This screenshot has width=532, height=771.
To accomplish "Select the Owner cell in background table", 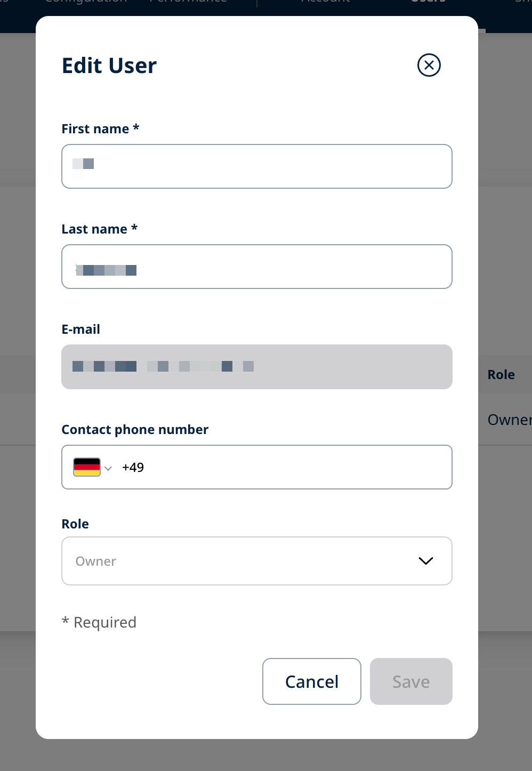I will [x=509, y=420].
